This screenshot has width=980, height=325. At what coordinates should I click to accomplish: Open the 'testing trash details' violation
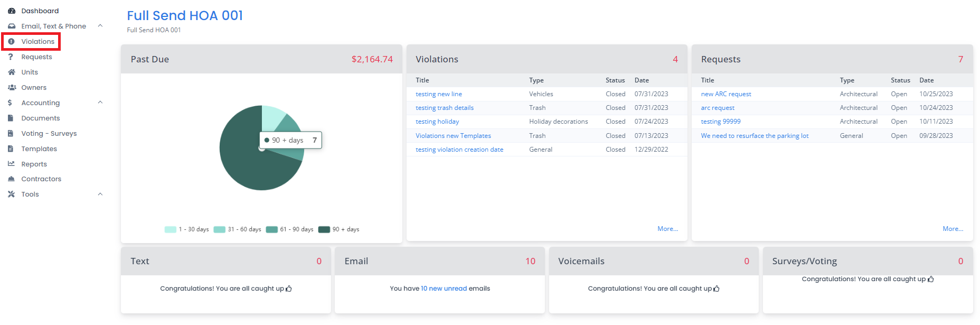445,108
